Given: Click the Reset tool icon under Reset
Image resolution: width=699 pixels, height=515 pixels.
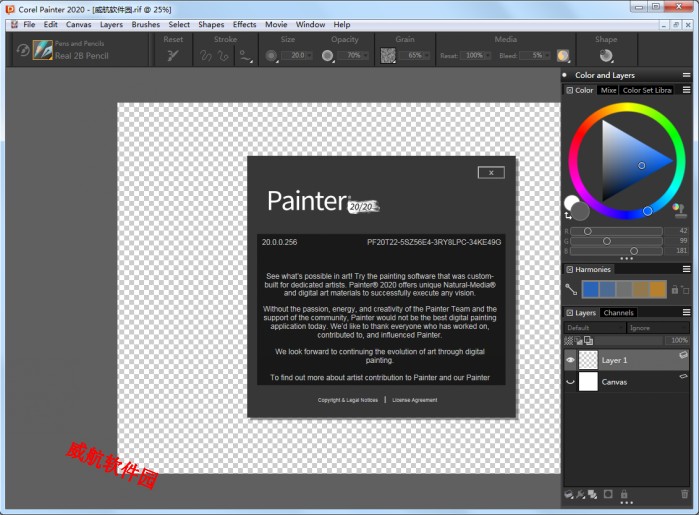Looking at the screenshot, I should click(173, 55).
